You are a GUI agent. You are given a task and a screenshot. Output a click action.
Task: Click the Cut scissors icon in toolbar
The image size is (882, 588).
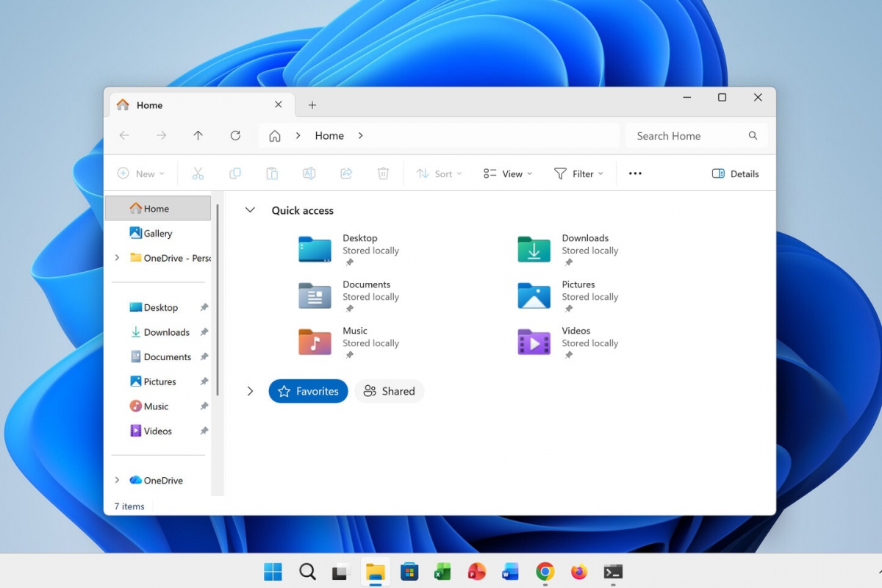(198, 173)
